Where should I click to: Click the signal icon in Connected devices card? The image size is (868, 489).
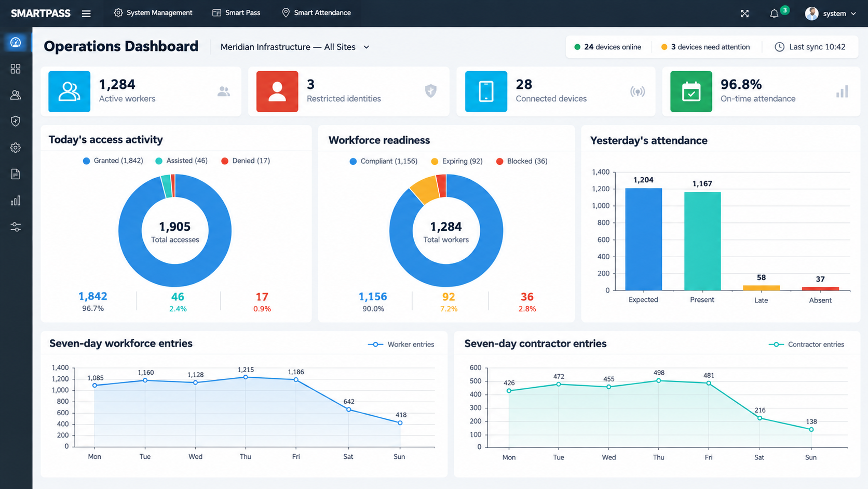click(x=638, y=91)
